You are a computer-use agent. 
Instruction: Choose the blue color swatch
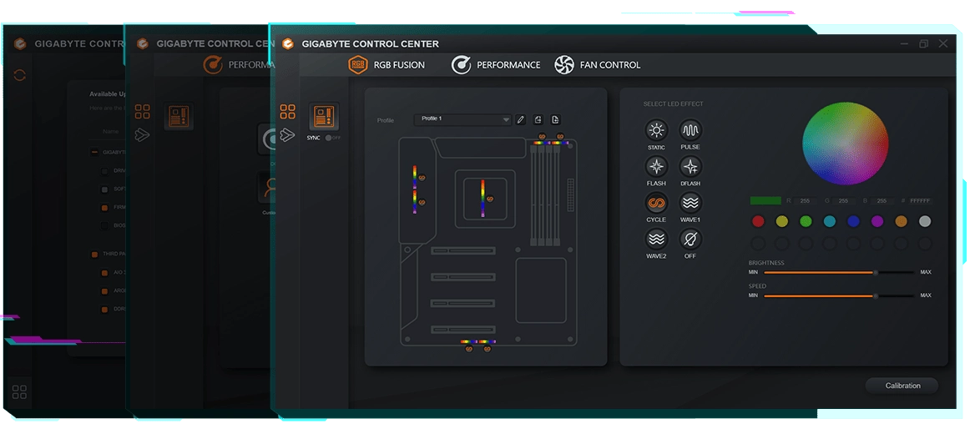pos(854,221)
